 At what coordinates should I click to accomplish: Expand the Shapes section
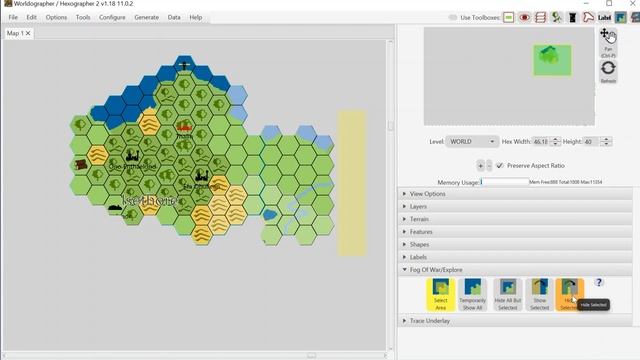pos(515,244)
